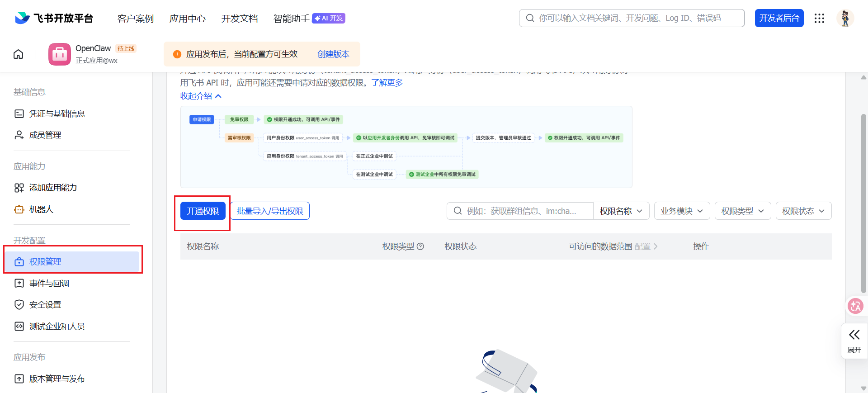Click the 创建版本 link in the banner
Viewport: 868px width, 393px height.
click(x=333, y=54)
